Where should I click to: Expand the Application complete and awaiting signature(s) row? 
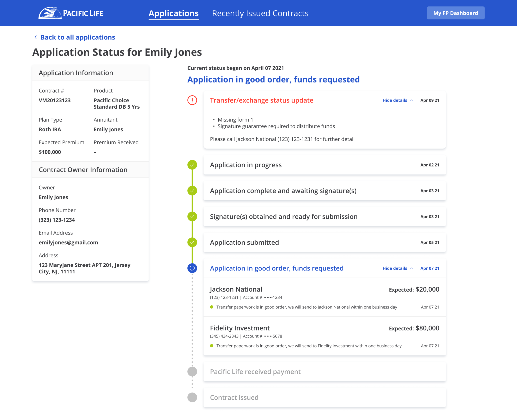click(324, 191)
